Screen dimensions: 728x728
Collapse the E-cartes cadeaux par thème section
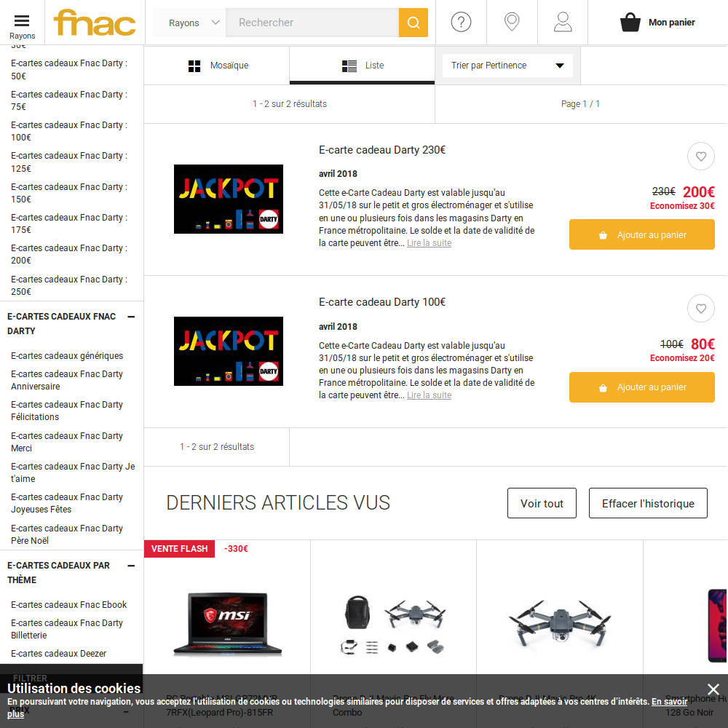pos(131,566)
